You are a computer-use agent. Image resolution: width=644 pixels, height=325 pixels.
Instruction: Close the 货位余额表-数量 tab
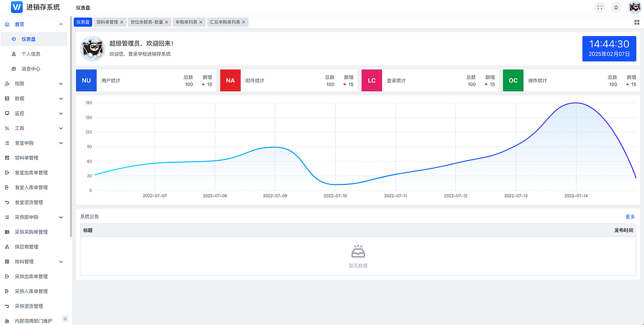click(x=167, y=22)
